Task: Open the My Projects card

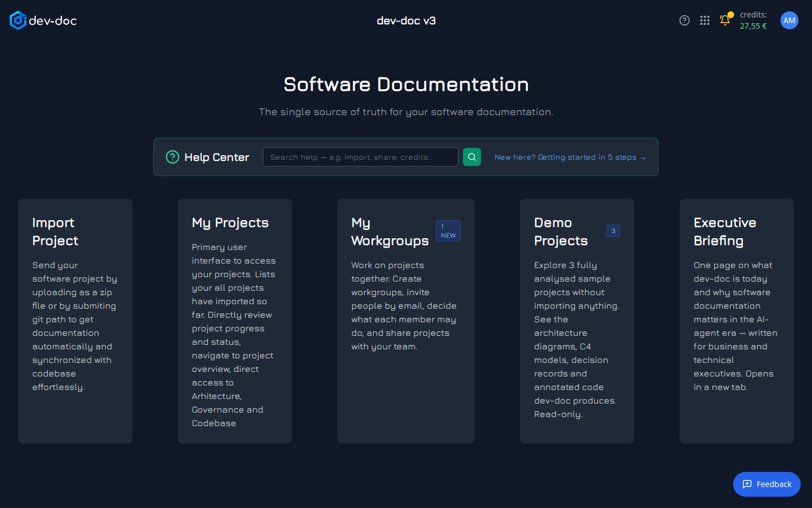Action: coord(235,321)
